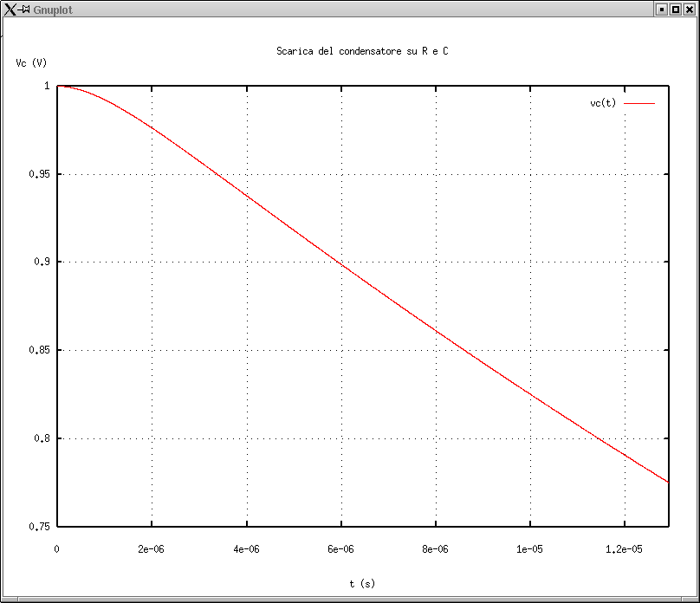Click the 'Vc (V)' y-axis label
The width and height of the screenshot is (700, 603).
[30, 63]
